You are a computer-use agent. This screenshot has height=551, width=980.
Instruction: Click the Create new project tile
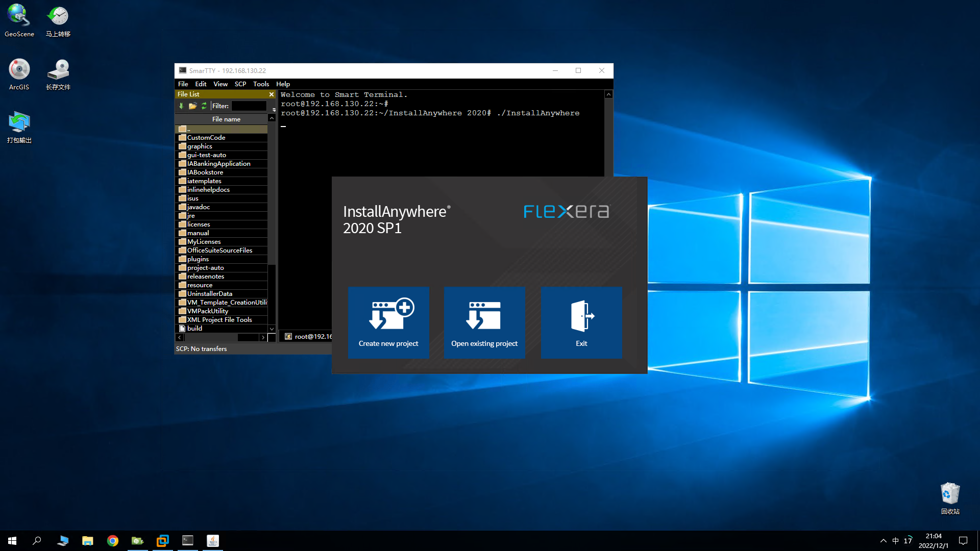(388, 322)
